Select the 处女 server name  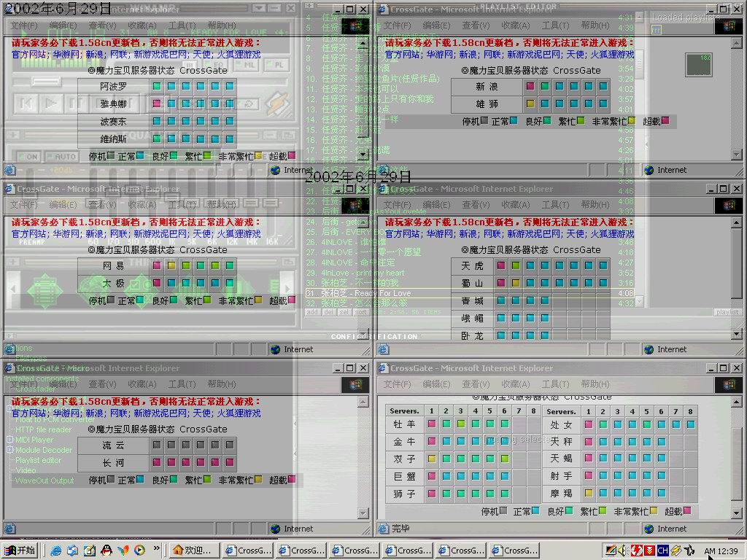(561, 424)
